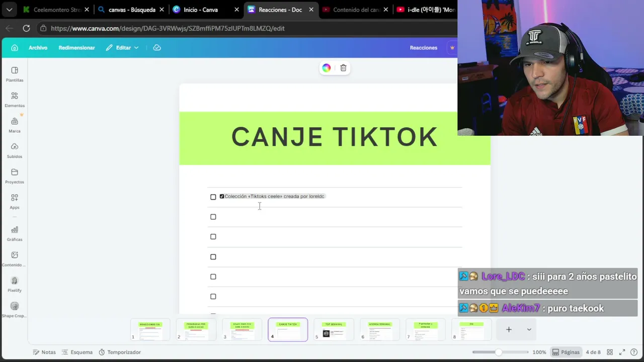
Task: Open the Elementos panel
Action: coord(15,100)
